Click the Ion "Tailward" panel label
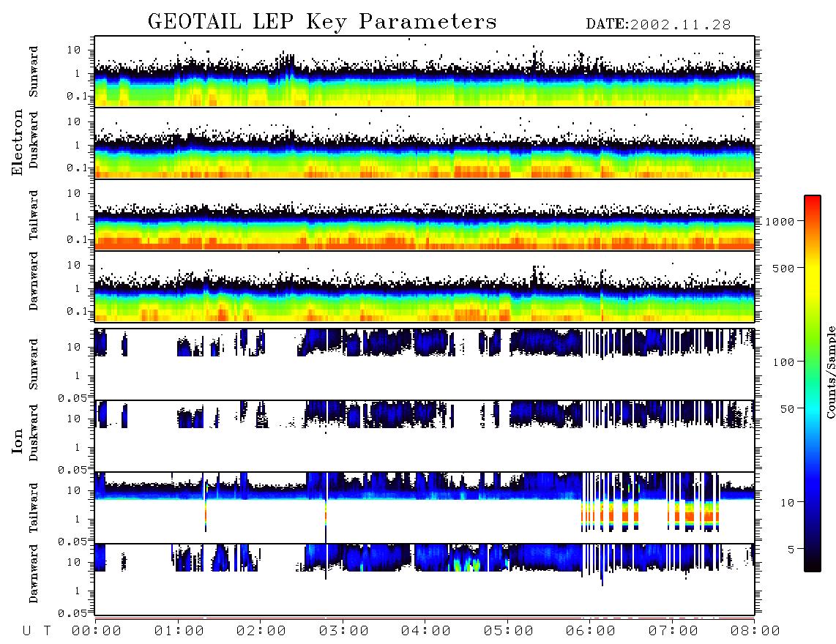 34,508
